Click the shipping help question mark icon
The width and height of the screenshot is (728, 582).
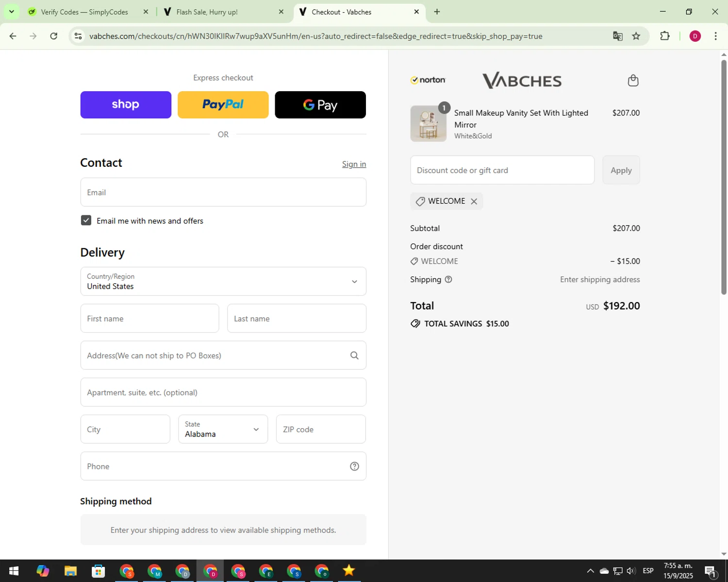[x=448, y=279]
